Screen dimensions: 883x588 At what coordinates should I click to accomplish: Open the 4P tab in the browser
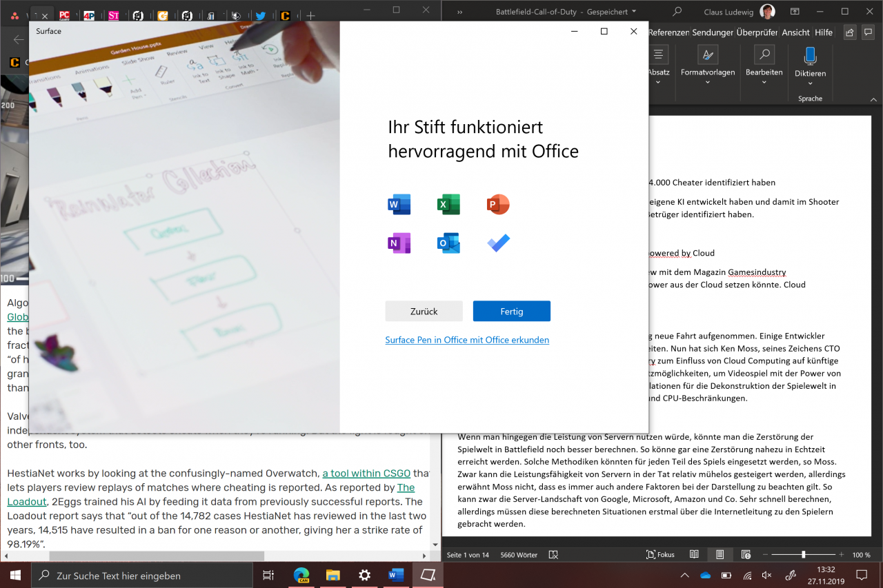(x=88, y=15)
